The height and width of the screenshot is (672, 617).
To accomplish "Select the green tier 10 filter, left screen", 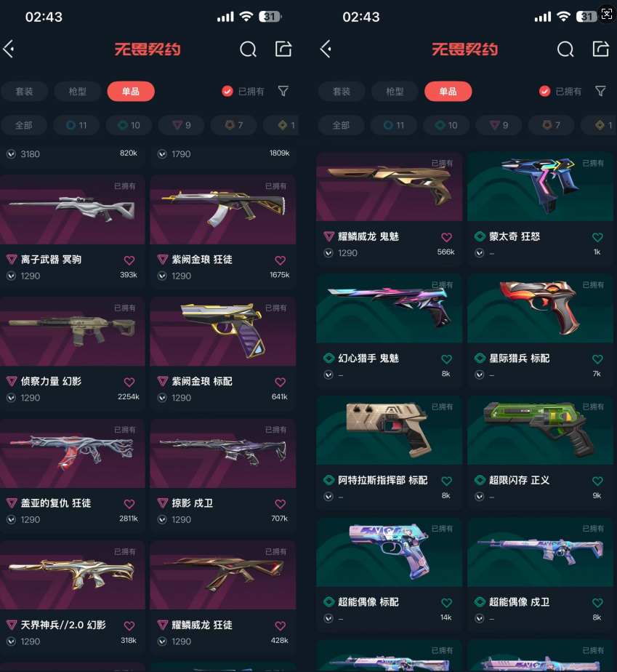I will (x=129, y=125).
